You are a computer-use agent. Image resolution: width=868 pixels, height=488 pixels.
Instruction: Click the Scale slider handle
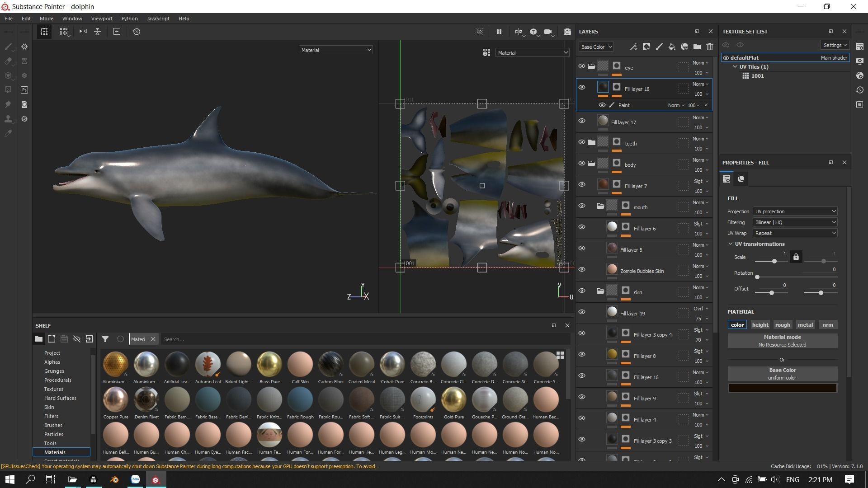(774, 261)
